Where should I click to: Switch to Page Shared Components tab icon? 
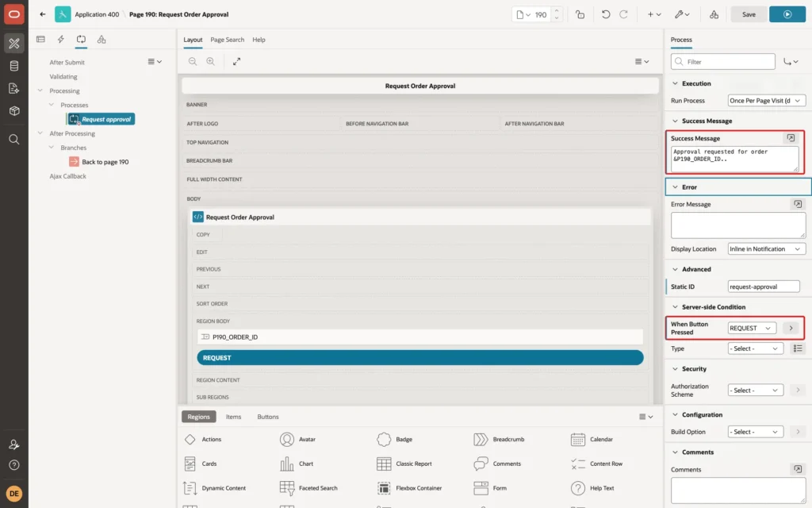point(101,40)
